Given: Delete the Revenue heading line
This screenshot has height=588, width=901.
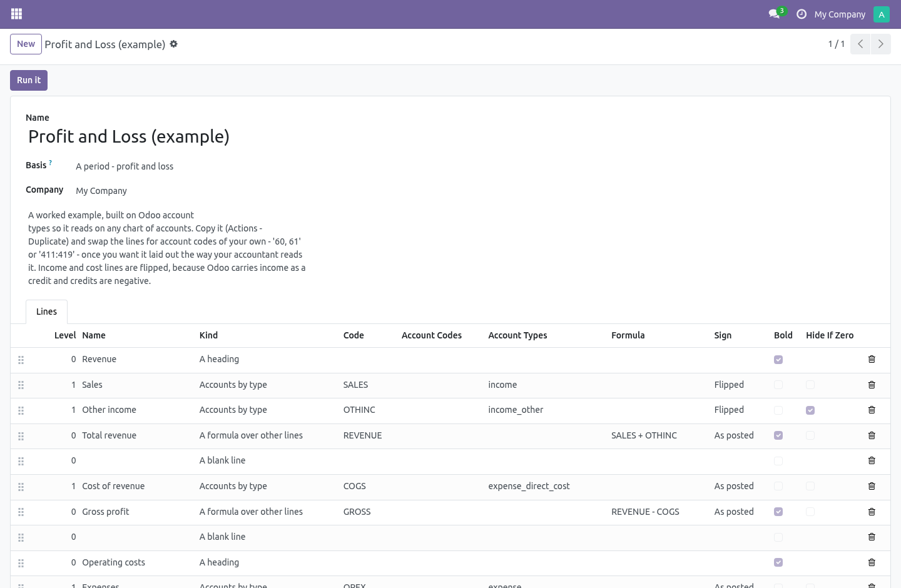Looking at the screenshot, I should click(x=872, y=359).
